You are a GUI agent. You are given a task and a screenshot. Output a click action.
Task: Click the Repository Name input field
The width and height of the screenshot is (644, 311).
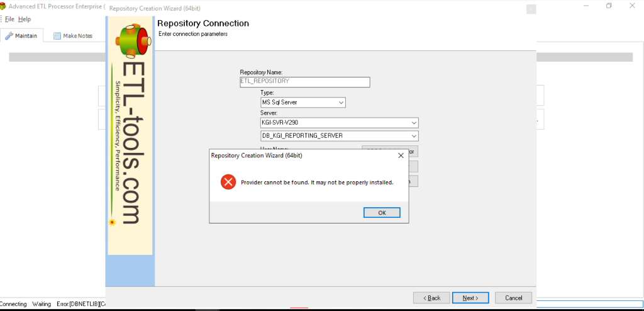click(x=305, y=82)
